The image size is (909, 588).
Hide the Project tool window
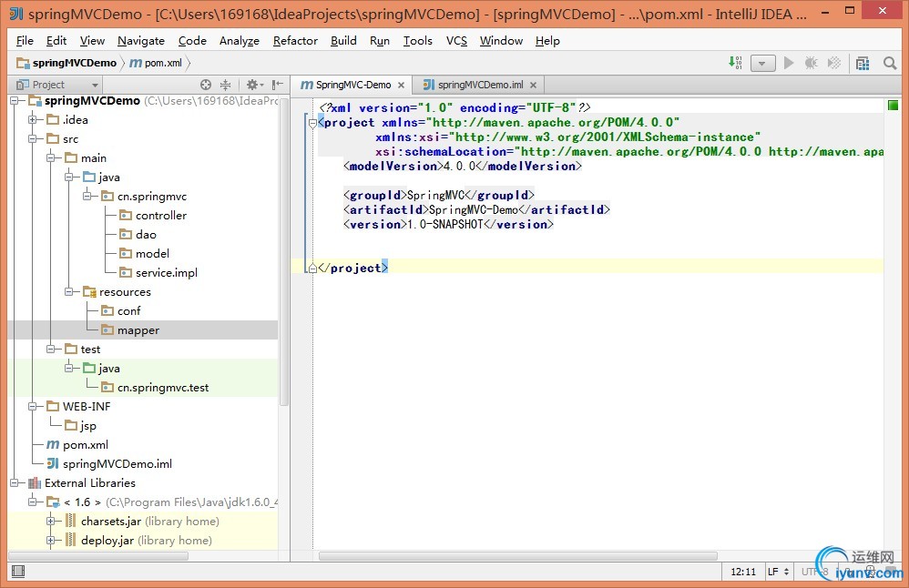pos(278,85)
